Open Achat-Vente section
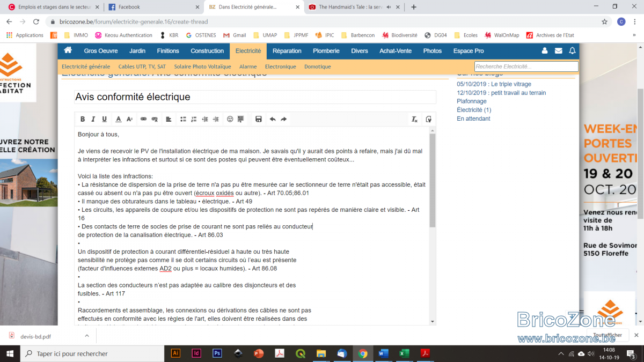The height and width of the screenshot is (362, 644). (396, 51)
